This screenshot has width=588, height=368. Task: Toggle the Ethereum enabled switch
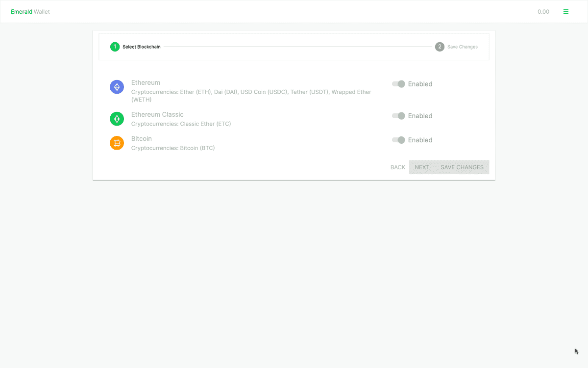[398, 84]
